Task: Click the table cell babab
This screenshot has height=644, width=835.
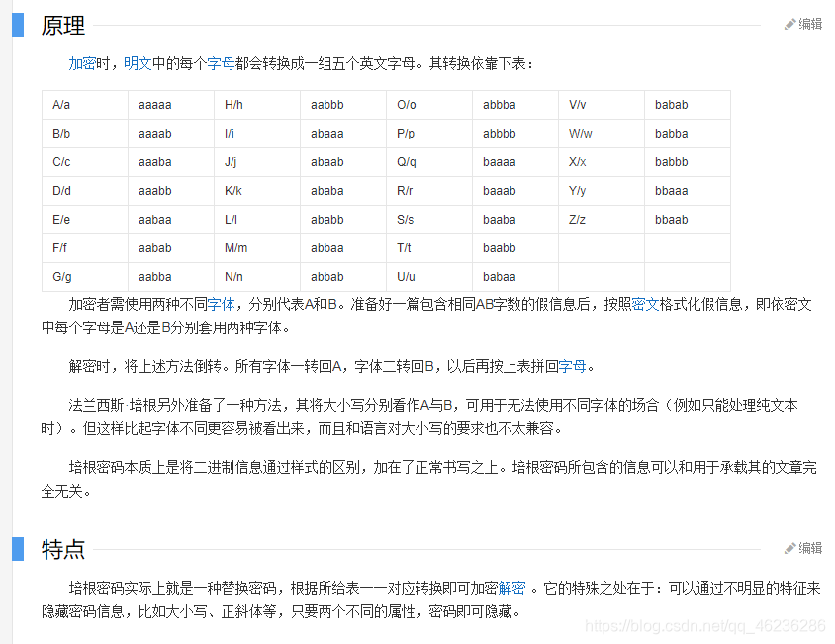Action: [x=688, y=105]
